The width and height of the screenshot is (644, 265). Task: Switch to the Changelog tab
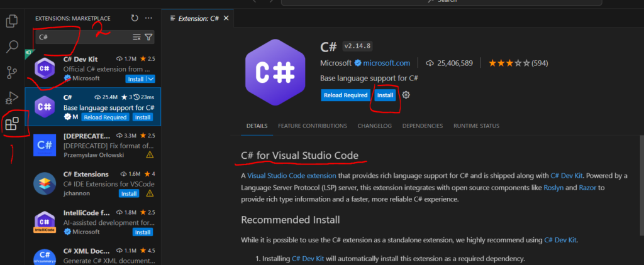[x=375, y=126]
